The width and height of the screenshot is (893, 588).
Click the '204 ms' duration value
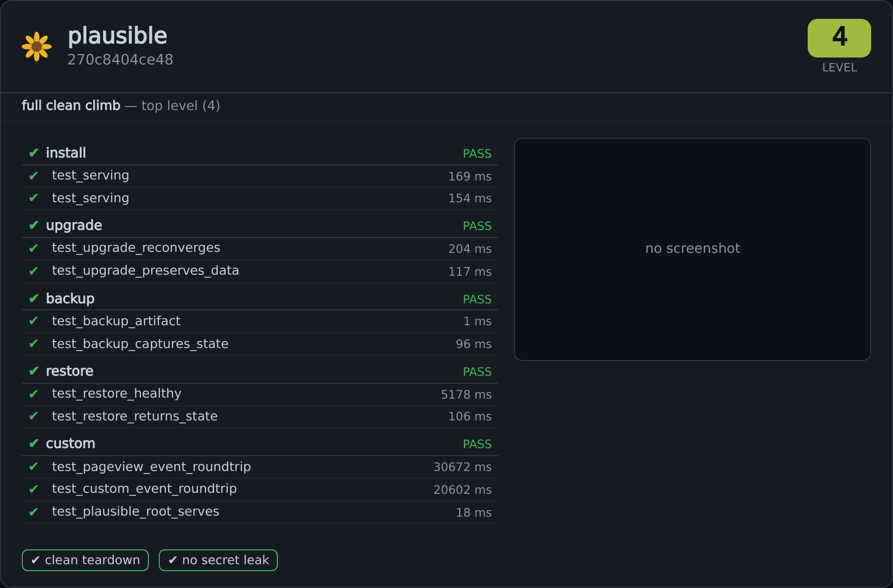[470, 249]
